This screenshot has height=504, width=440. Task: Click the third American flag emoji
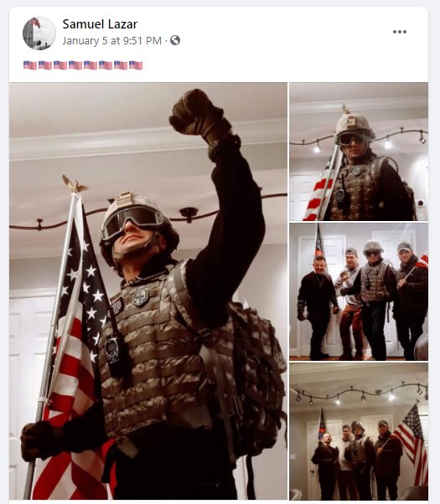click(60, 65)
